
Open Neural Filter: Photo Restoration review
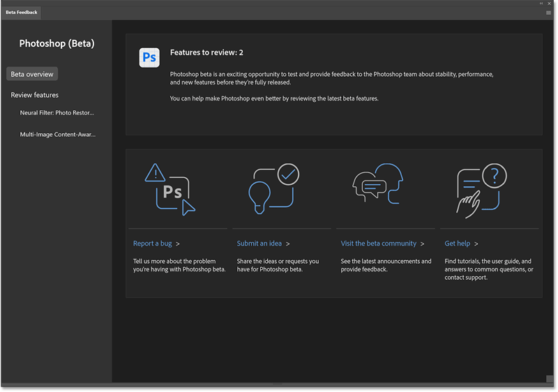[x=57, y=112]
